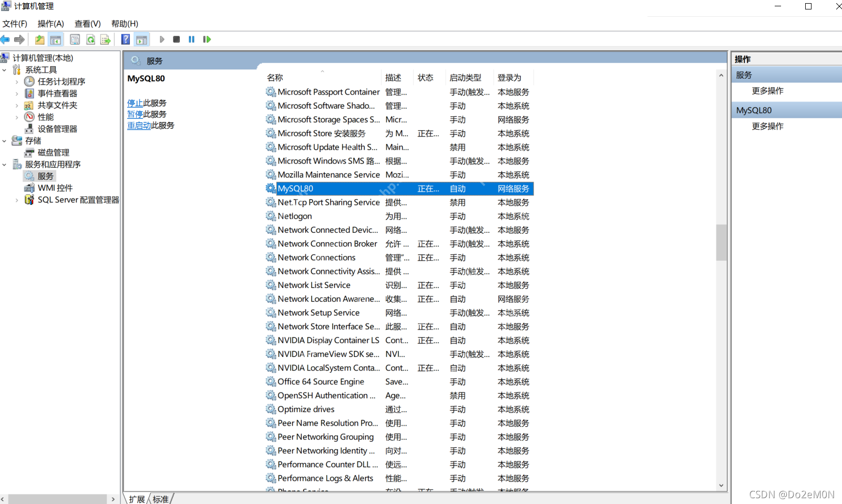Click the Refresh toolbar icon
This screenshot has height=504, width=842.
pyautogui.click(x=91, y=39)
